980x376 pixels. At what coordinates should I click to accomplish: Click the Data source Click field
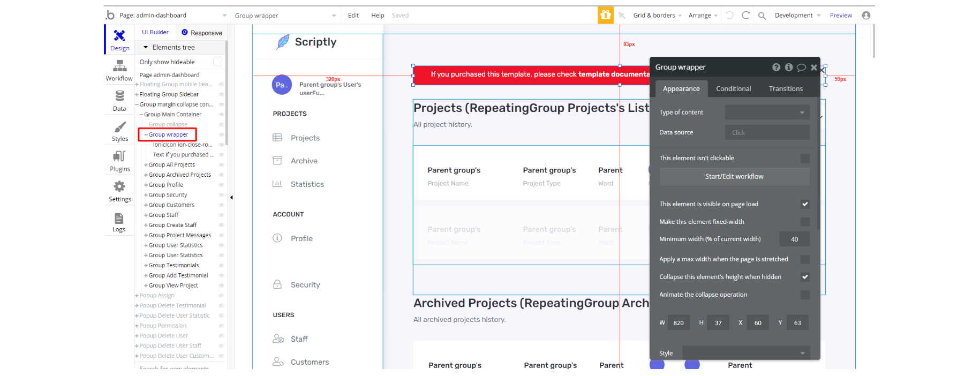coord(767,133)
